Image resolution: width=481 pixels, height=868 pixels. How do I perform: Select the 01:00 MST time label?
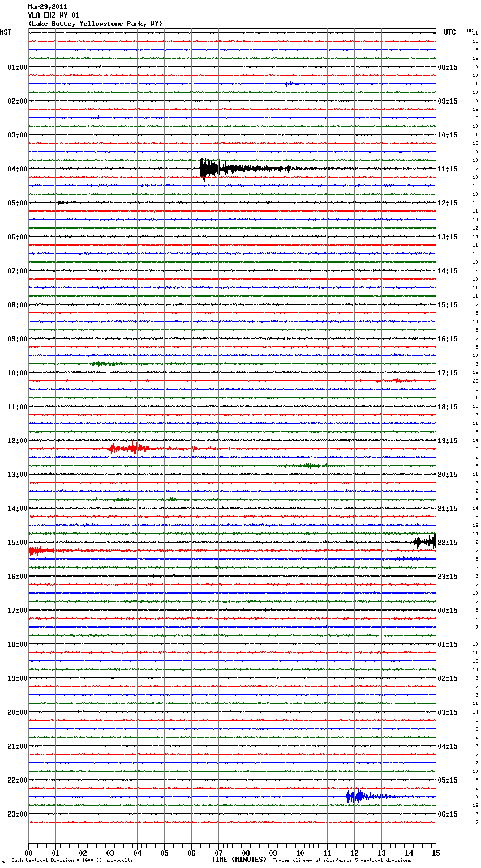(18, 67)
